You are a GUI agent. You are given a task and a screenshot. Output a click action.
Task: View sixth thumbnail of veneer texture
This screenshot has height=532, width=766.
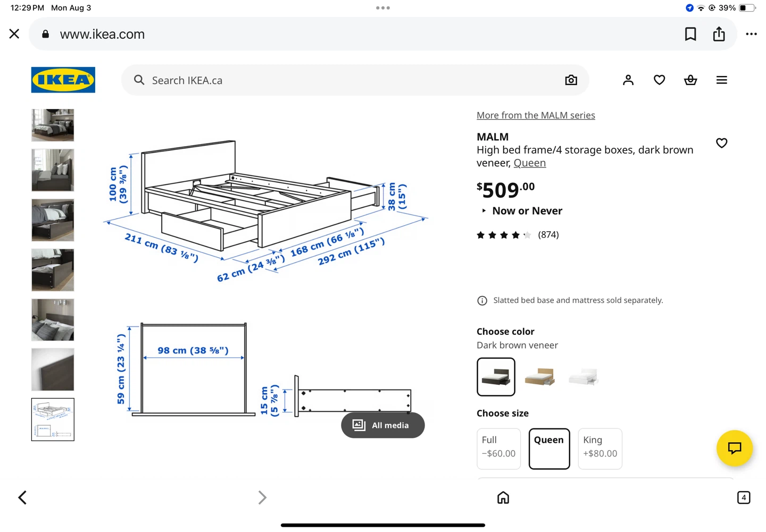pyautogui.click(x=53, y=370)
